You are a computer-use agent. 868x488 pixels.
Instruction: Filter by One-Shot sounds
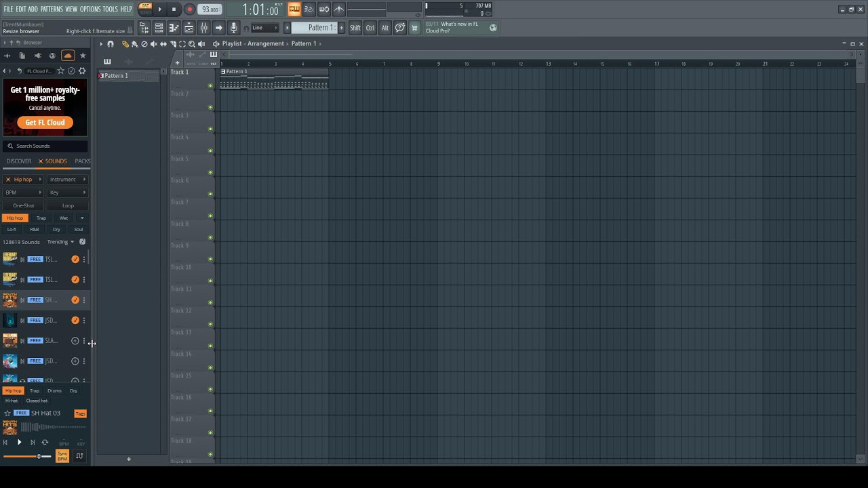pos(23,205)
